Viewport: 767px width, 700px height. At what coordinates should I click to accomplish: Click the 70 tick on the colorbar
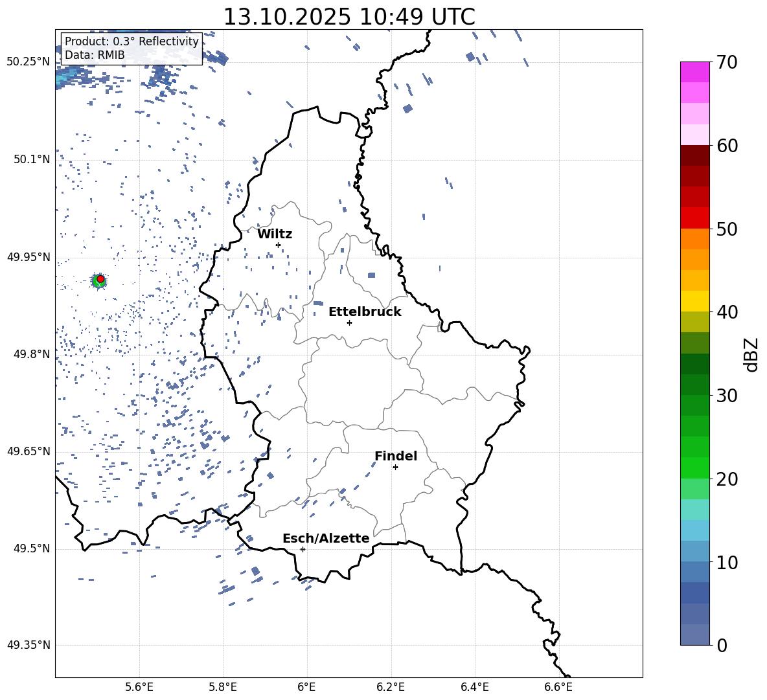[x=727, y=62]
